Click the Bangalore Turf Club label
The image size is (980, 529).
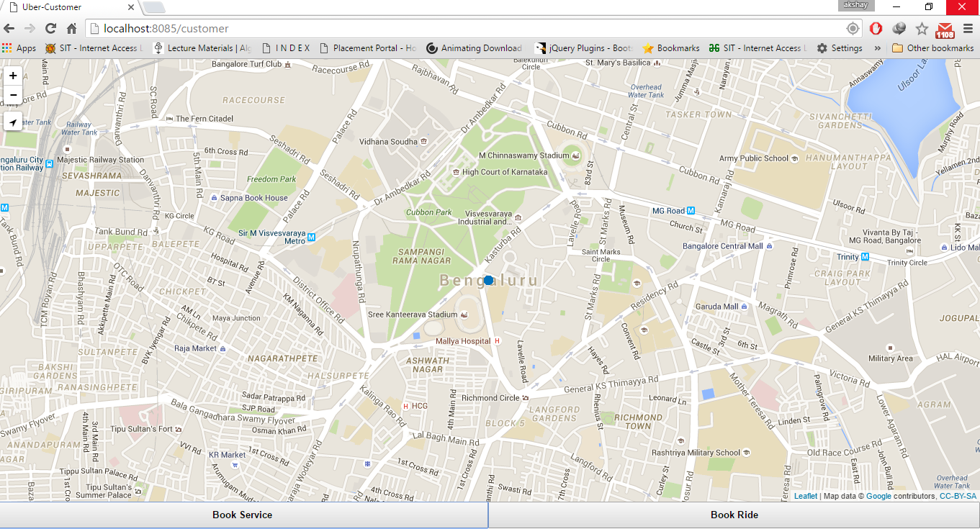point(246,64)
